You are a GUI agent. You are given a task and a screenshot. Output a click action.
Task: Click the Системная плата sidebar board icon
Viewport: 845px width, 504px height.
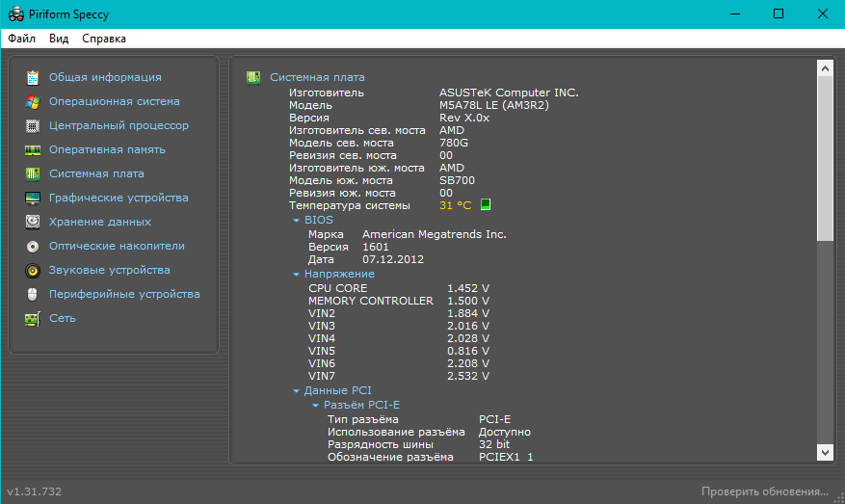(x=33, y=173)
